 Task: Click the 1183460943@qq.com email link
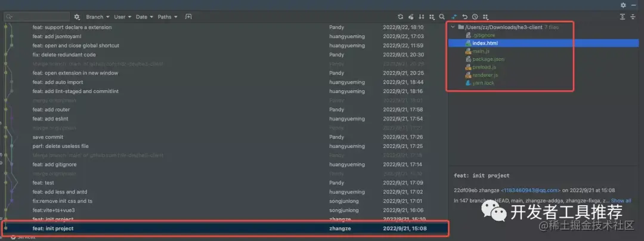coord(531,190)
